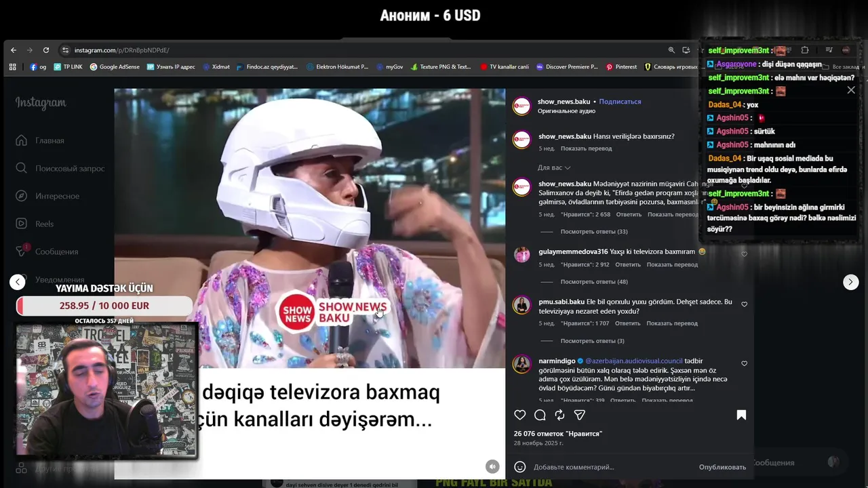Share post with paper plane icon

(580, 415)
